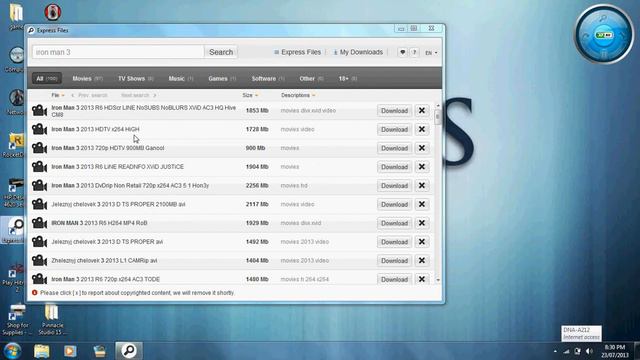
Task: Click the Search button
Action: pyautogui.click(x=221, y=52)
